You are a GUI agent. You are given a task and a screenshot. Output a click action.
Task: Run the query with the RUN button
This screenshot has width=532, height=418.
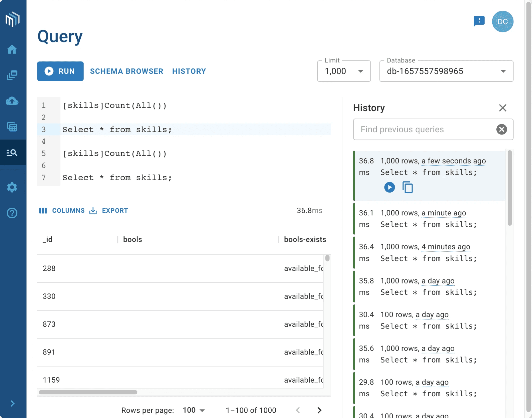pos(60,71)
